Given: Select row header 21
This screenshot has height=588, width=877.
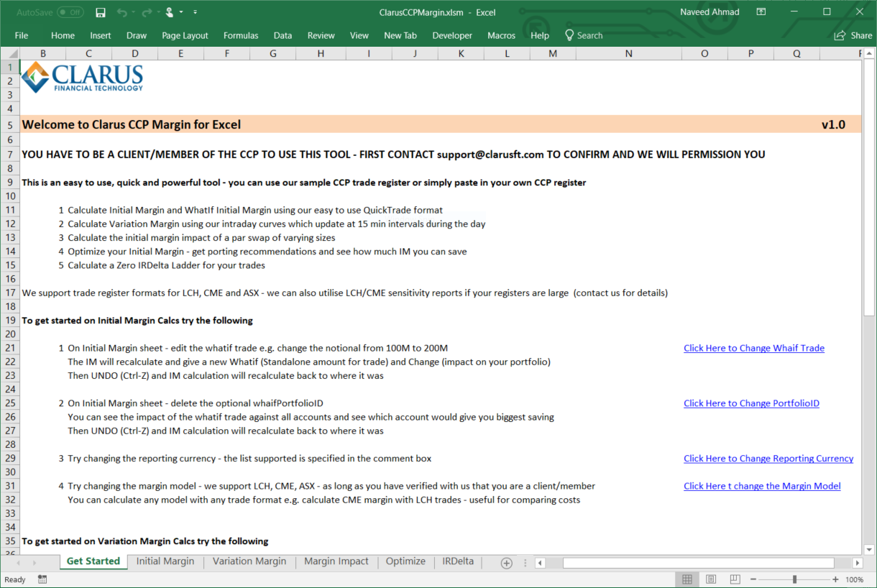Looking at the screenshot, I should click(x=10, y=348).
